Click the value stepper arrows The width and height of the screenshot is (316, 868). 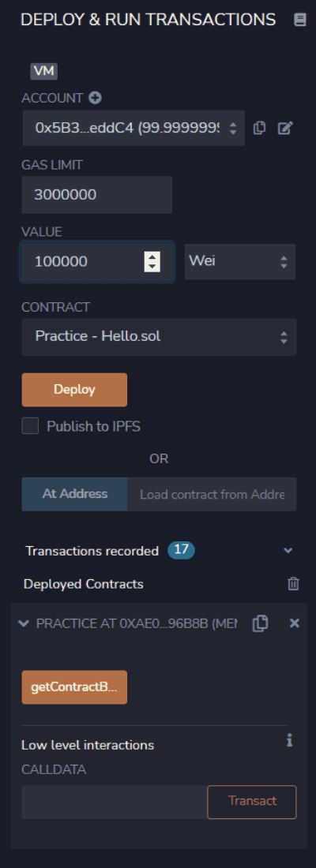click(152, 261)
